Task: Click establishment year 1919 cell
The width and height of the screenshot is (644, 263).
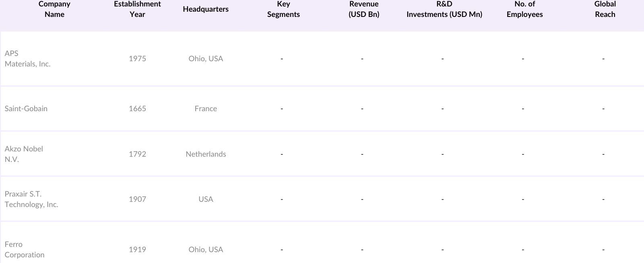Action: [137, 250]
